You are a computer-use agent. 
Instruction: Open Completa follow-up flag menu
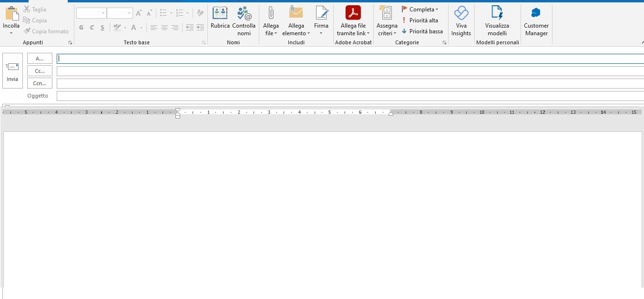(x=420, y=10)
